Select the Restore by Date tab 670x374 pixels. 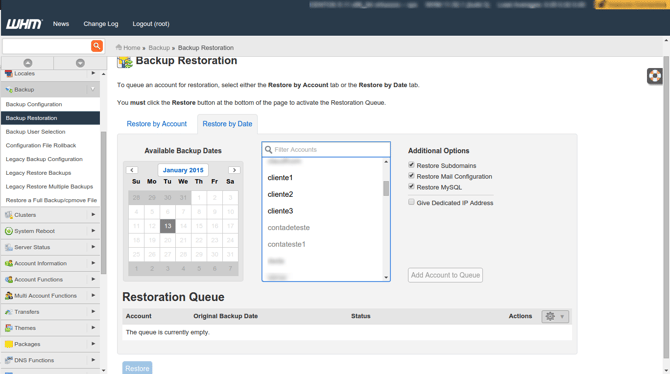(x=227, y=124)
